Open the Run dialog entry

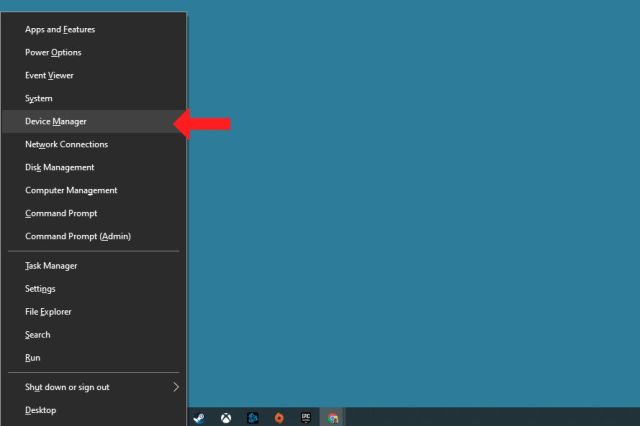pos(94,357)
